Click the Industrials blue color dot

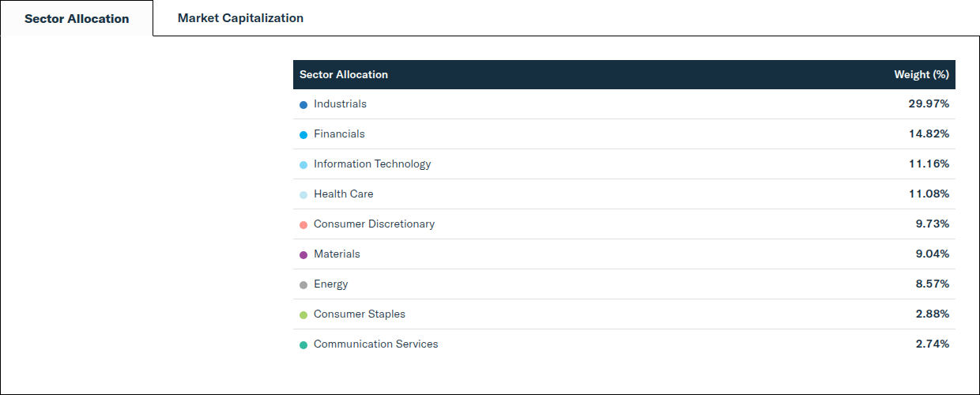(x=303, y=105)
